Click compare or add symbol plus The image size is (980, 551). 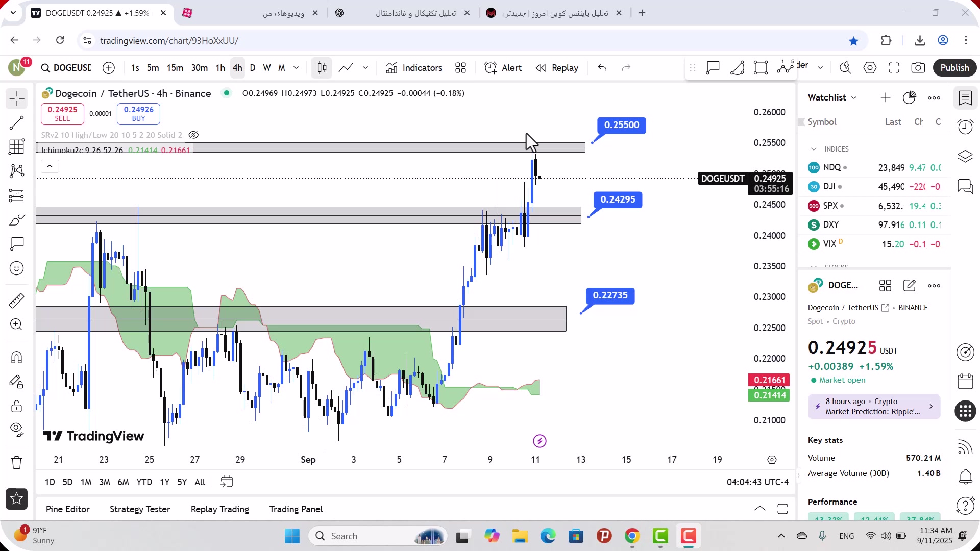tap(109, 68)
